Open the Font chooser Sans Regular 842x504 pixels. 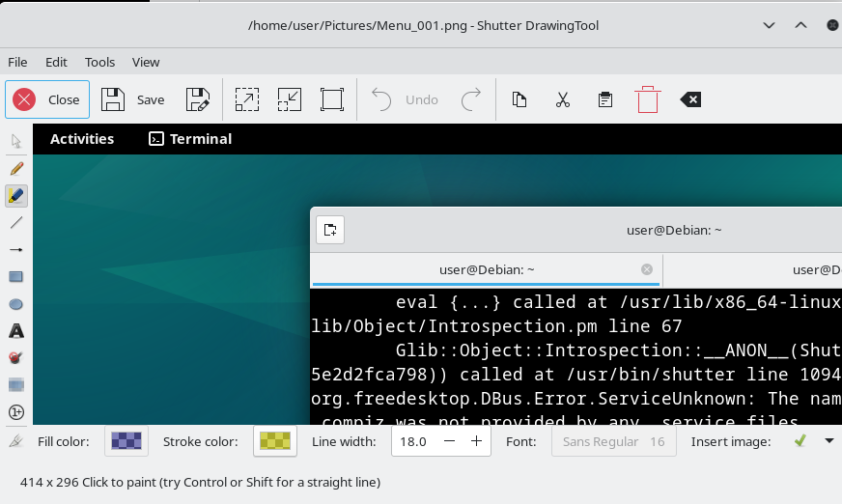point(612,441)
